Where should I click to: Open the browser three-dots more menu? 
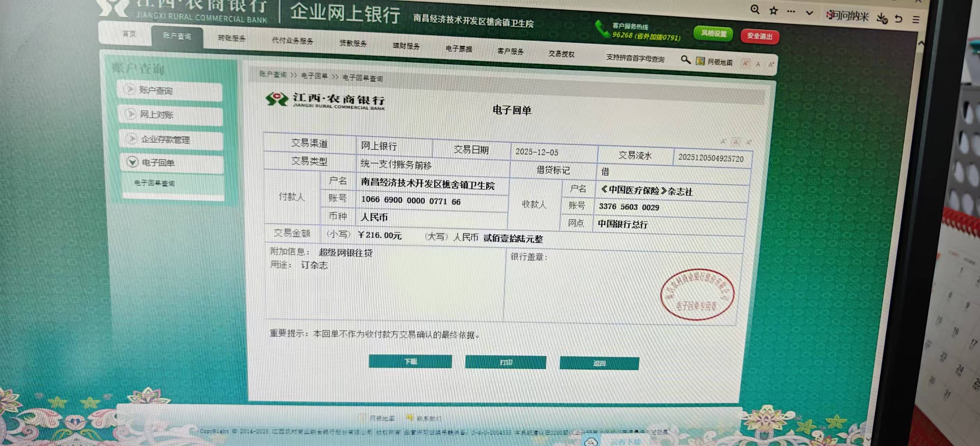click(x=791, y=11)
